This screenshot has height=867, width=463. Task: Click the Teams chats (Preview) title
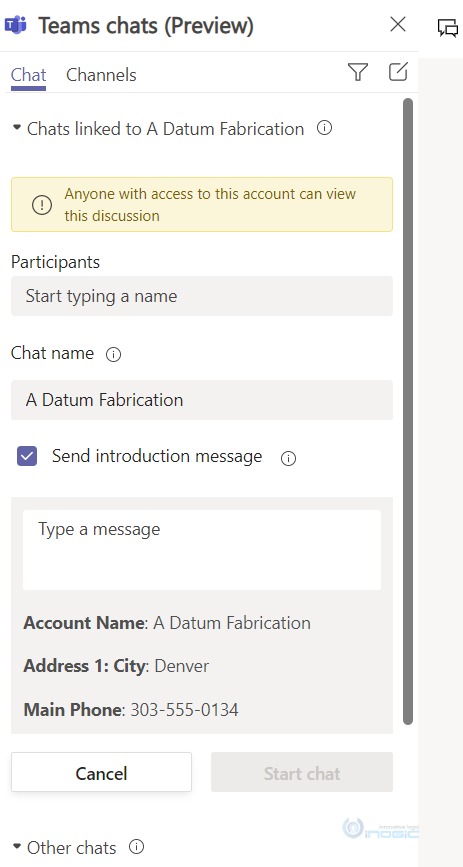click(146, 26)
